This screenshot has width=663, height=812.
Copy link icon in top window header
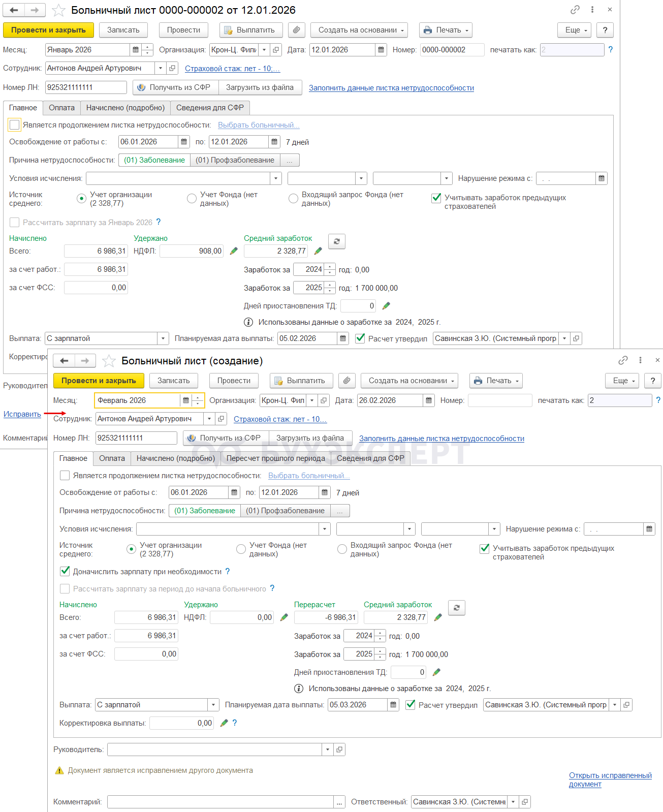(575, 10)
